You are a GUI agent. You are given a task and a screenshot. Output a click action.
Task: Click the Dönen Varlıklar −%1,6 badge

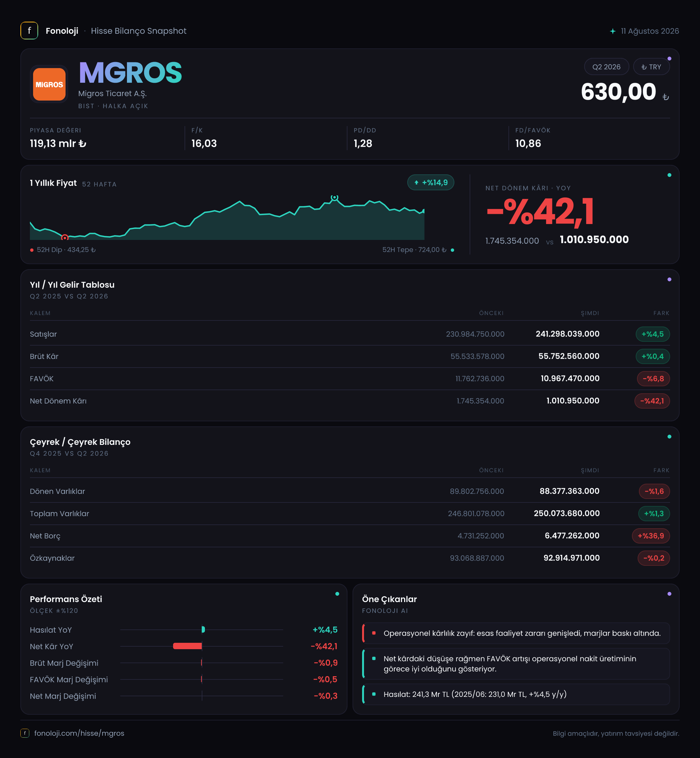point(654,491)
